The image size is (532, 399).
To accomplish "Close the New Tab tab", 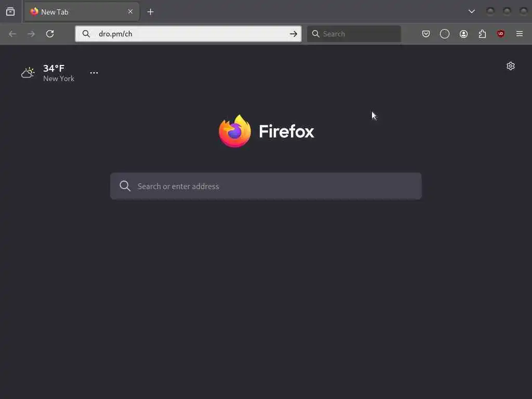I will point(130,11).
